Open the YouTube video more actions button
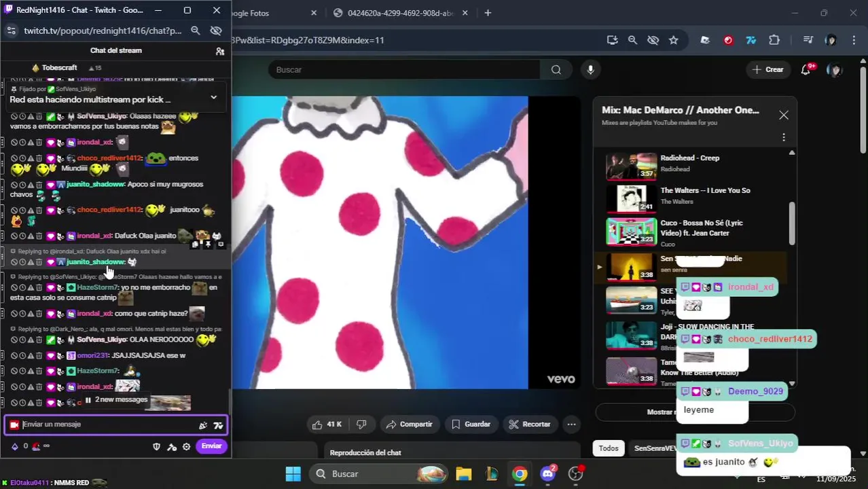This screenshot has width=868, height=489. (571, 424)
